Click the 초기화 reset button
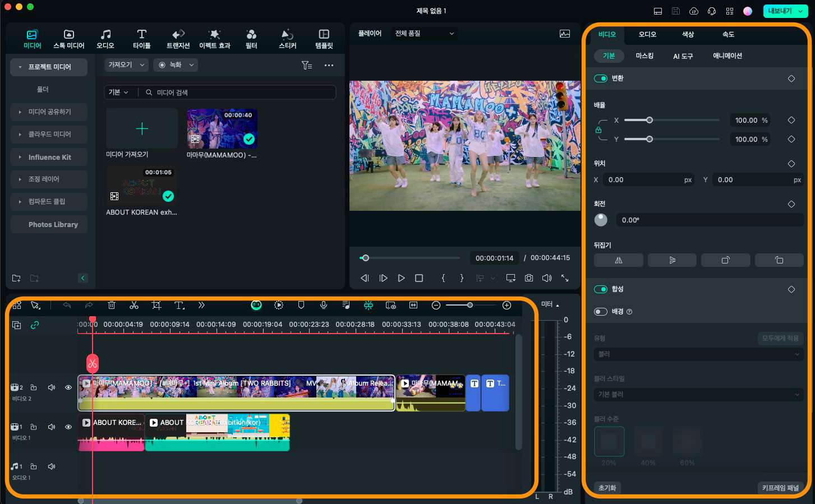Image resolution: width=815 pixels, height=504 pixels. (607, 488)
